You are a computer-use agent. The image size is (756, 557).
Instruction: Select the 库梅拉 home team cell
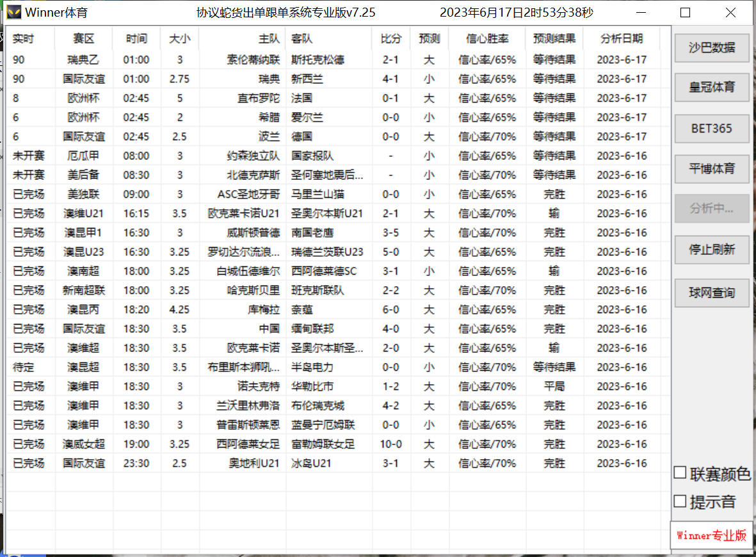pos(264,310)
